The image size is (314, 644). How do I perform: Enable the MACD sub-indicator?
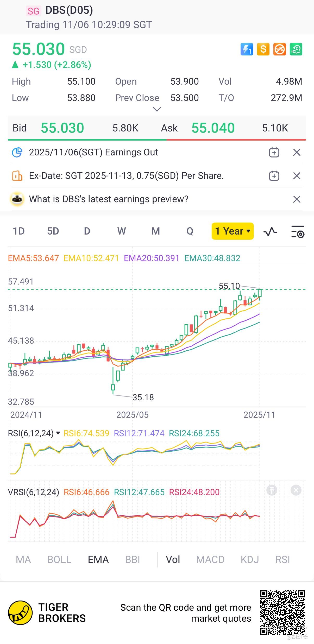tap(210, 560)
